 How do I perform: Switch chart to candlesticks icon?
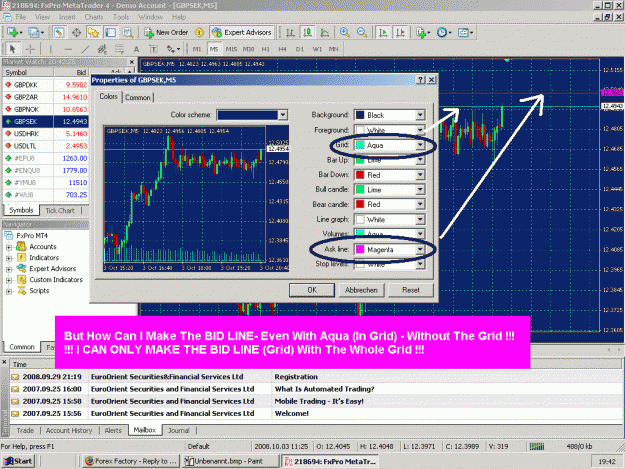(x=307, y=32)
